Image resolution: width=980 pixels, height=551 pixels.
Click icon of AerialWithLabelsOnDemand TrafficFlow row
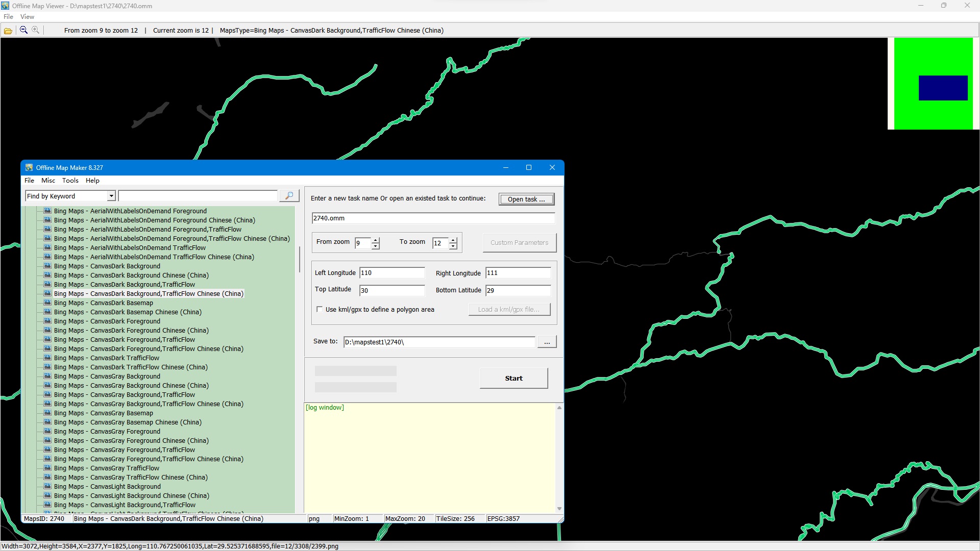click(47, 247)
